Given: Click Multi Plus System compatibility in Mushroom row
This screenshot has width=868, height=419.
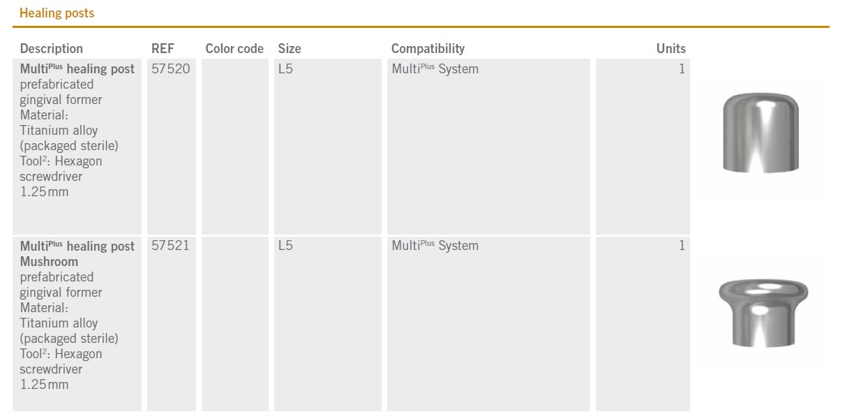Looking at the screenshot, I should point(435,245).
